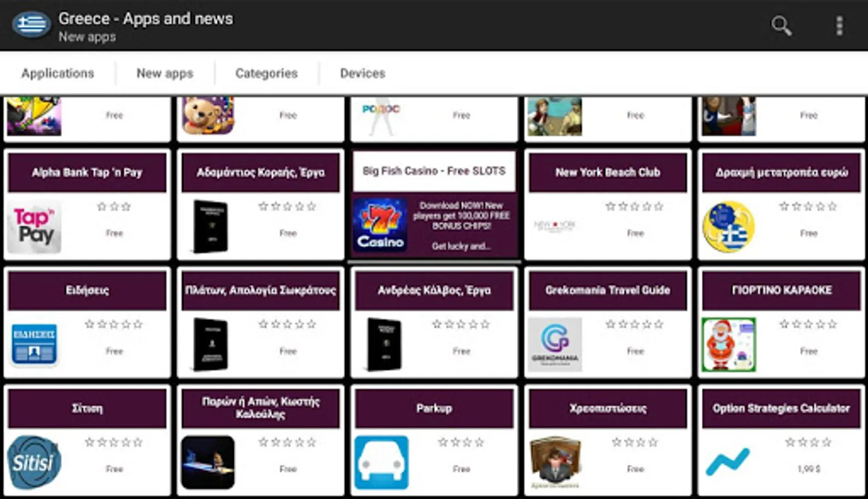Open Αδαμάντιος Κοραής, Έργα title
Image resolution: width=868 pixels, height=499 pixels.
click(x=260, y=172)
